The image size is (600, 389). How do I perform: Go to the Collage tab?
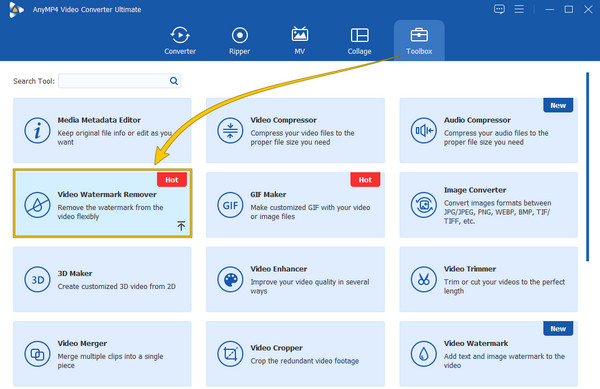[359, 41]
